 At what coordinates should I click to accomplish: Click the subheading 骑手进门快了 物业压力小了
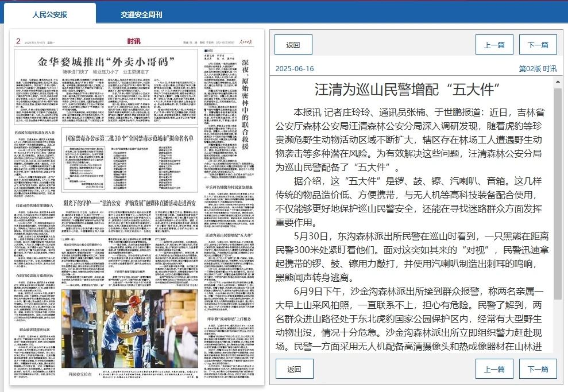click(106, 72)
